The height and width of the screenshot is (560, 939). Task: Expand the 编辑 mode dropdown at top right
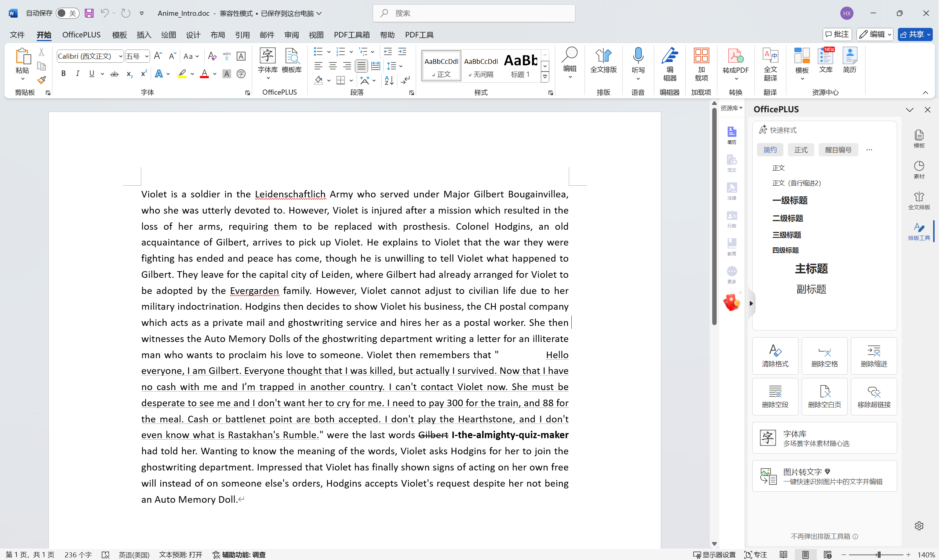coord(889,34)
